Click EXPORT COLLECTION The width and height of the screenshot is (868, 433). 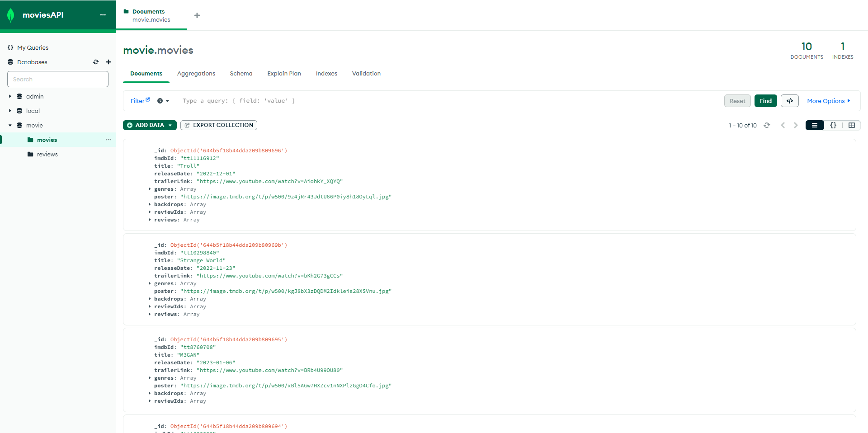coord(218,125)
